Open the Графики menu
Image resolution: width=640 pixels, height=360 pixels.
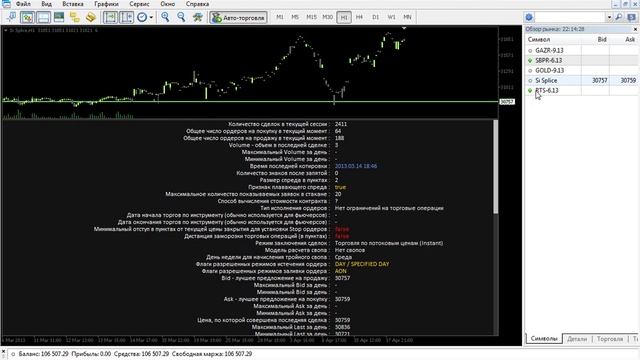[x=106, y=4]
